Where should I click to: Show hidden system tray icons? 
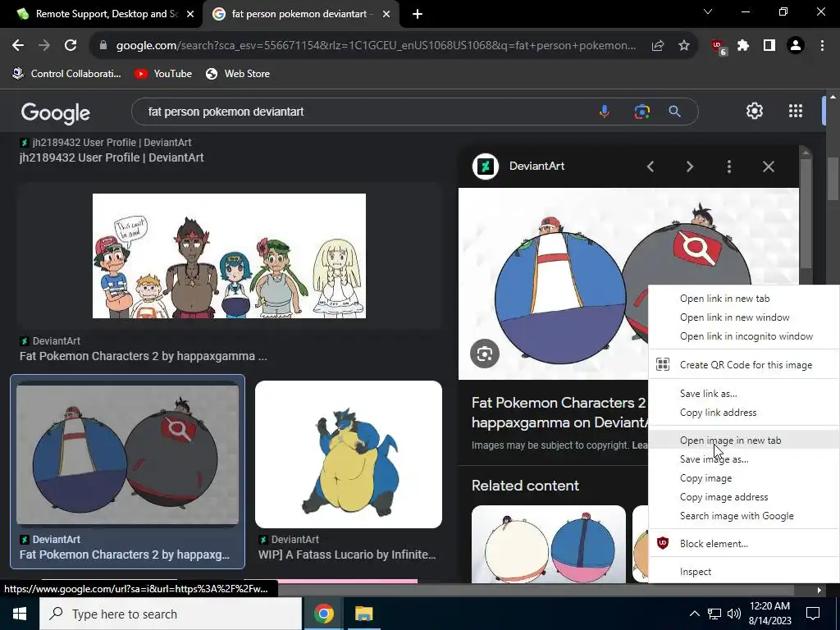pos(694,614)
